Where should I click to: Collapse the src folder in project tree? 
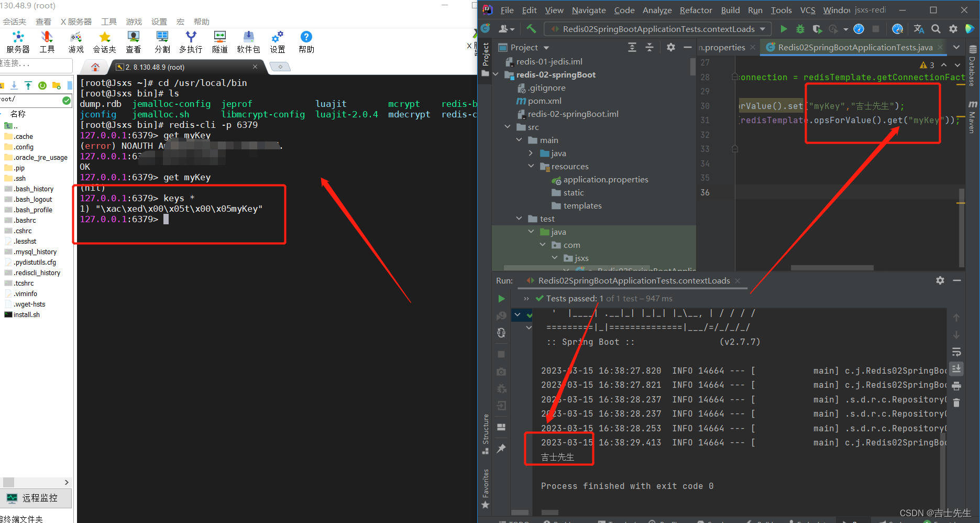[507, 127]
